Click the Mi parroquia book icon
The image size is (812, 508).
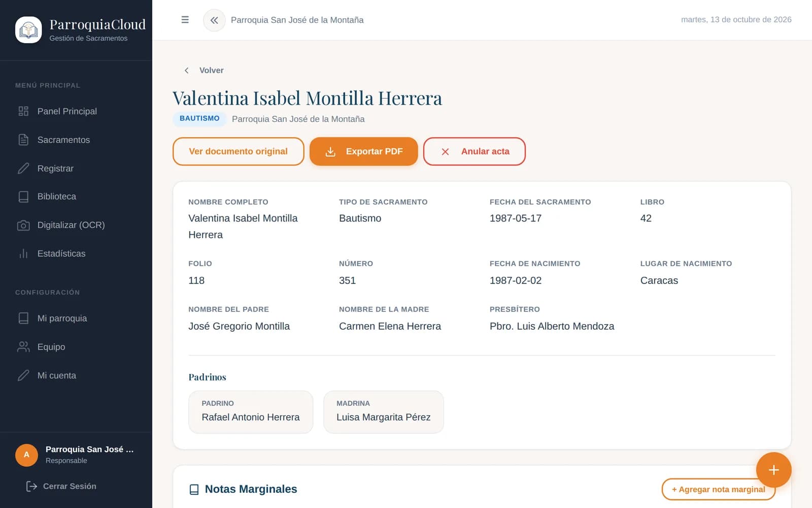[x=23, y=319]
